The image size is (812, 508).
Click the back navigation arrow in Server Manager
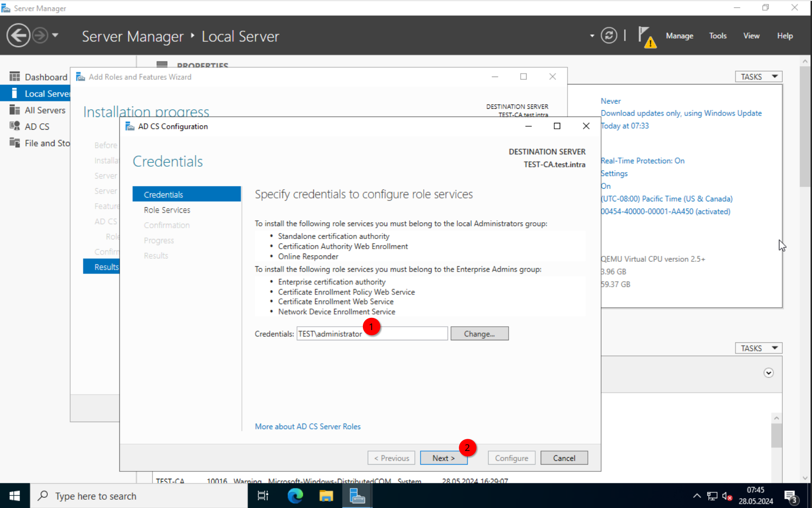(19, 36)
